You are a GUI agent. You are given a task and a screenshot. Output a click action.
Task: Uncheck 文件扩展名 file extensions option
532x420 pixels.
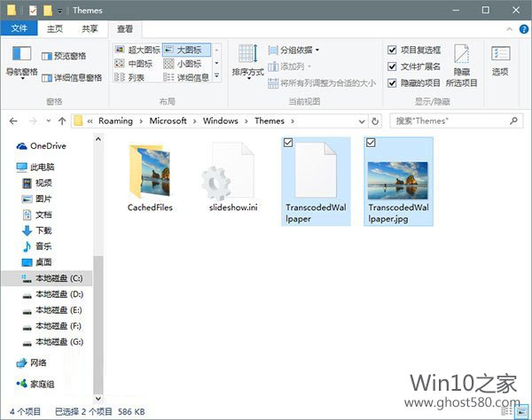[393, 66]
